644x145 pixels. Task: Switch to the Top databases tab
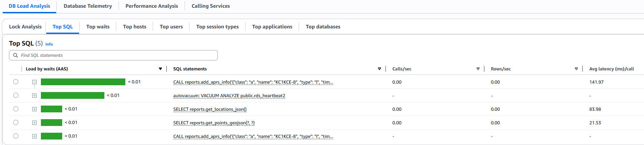pyautogui.click(x=323, y=27)
